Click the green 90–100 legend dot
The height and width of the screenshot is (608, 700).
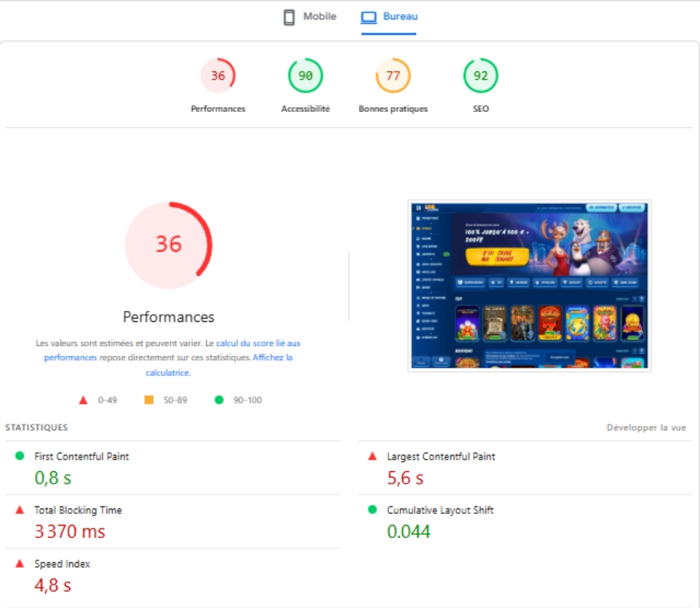pyautogui.click(x=219, y=400)
